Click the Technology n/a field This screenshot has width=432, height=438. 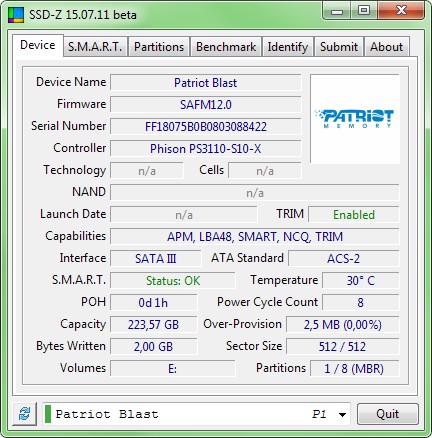[x=147, y=171]
